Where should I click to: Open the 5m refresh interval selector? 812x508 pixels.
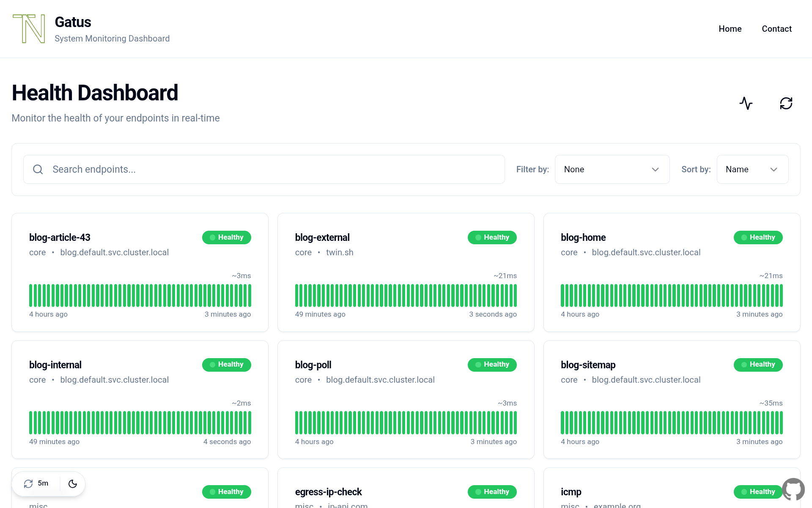[x=36, y=483]
